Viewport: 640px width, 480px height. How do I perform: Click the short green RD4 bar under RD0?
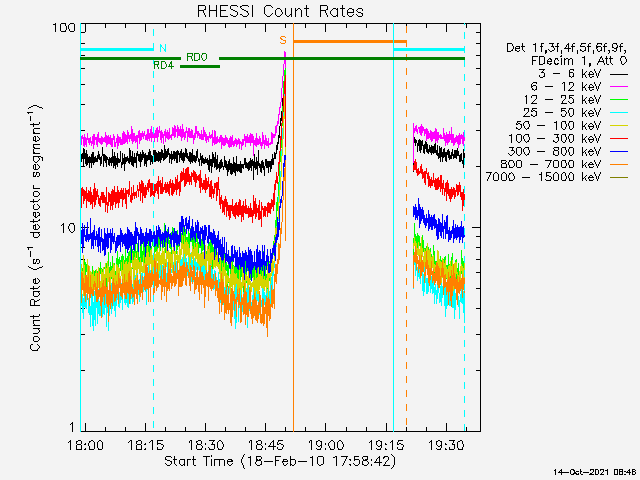click(200, 66)
